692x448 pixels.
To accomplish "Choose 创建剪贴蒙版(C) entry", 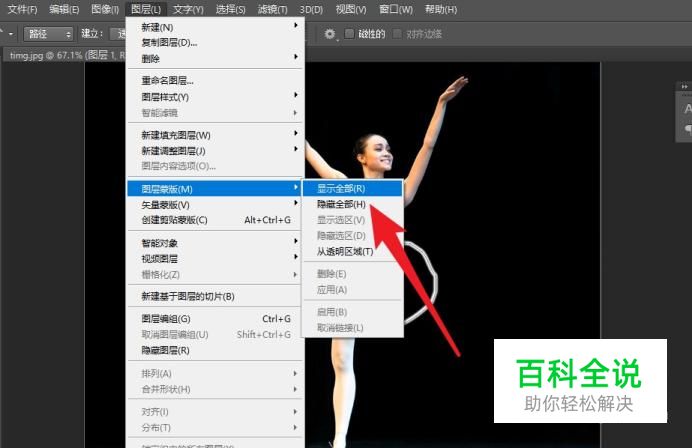I will 215,220.
